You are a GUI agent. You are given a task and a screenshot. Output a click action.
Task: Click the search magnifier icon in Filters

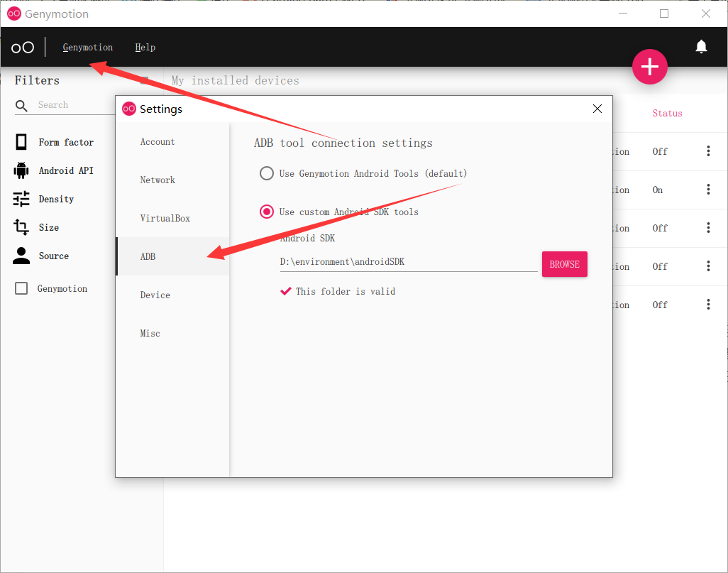click(21, 106)
